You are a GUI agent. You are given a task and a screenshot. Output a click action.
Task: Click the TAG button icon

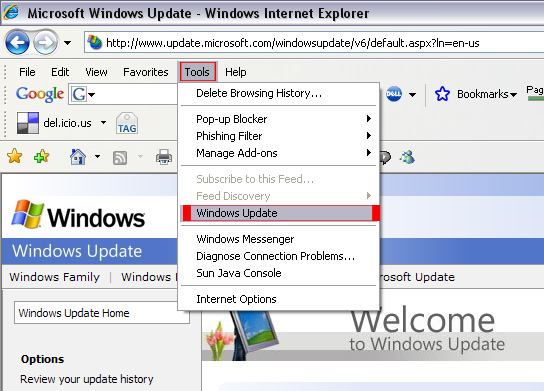tap(127, 123)
